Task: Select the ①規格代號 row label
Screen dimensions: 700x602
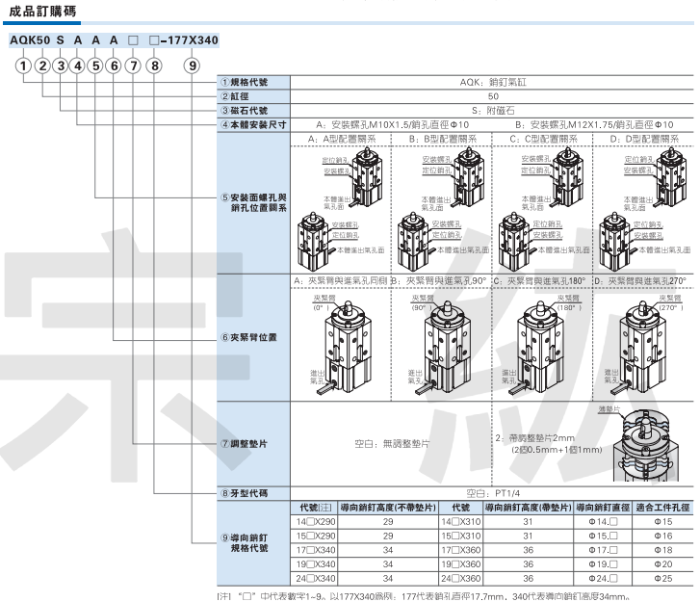Action: 245,82
